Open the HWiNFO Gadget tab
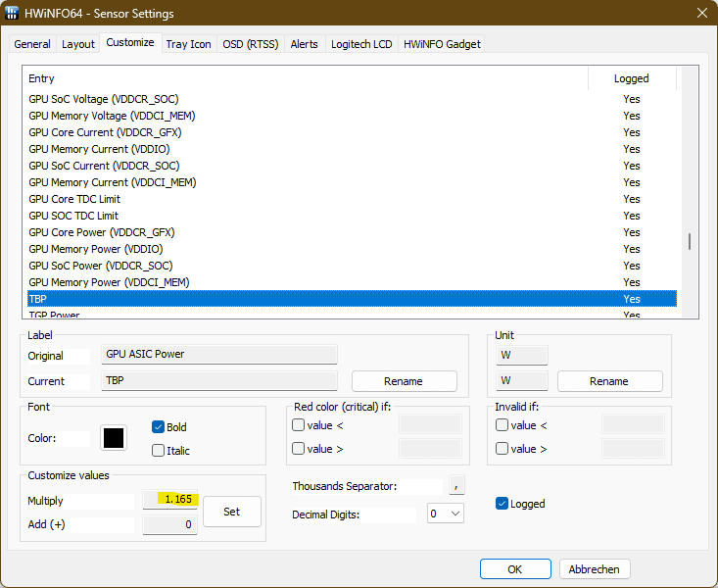718x588 pixels. tap(442, 44)
